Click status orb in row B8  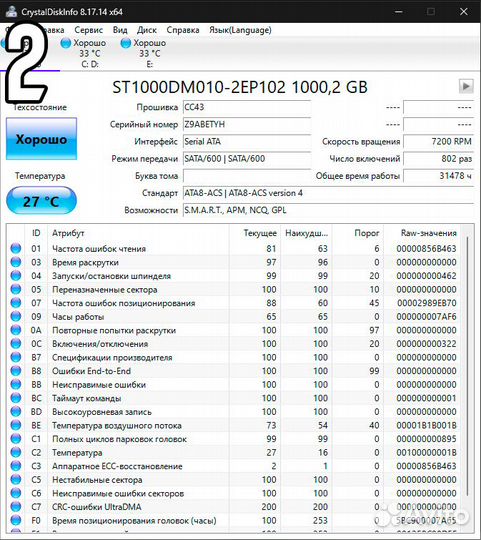[x=15, y=371]
